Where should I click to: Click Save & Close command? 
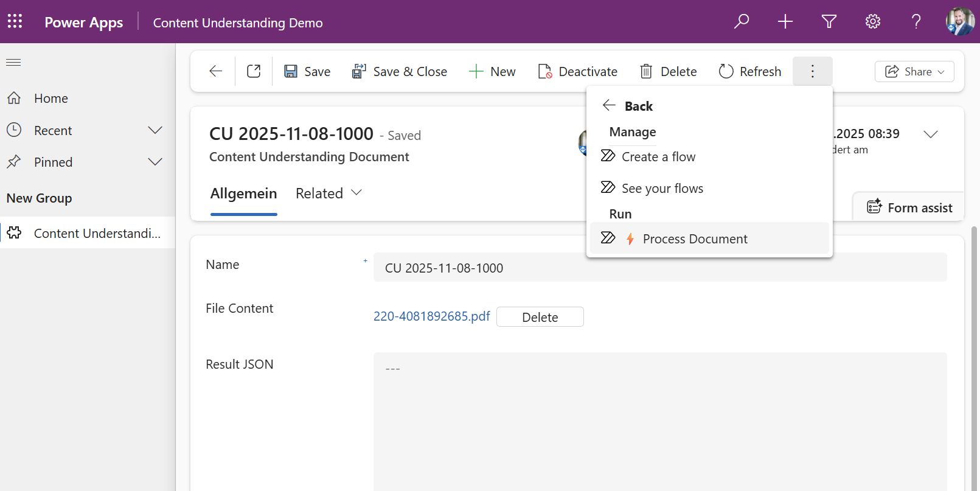point(400,71)
